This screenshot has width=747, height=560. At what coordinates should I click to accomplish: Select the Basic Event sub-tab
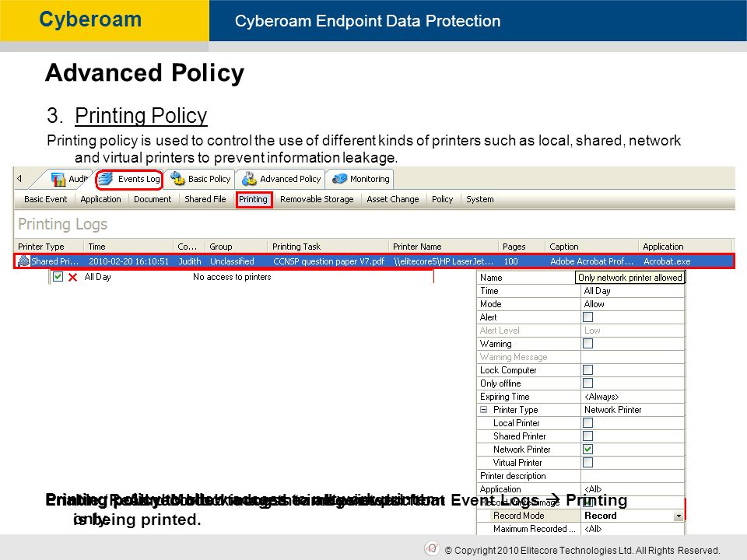[46, 200]
